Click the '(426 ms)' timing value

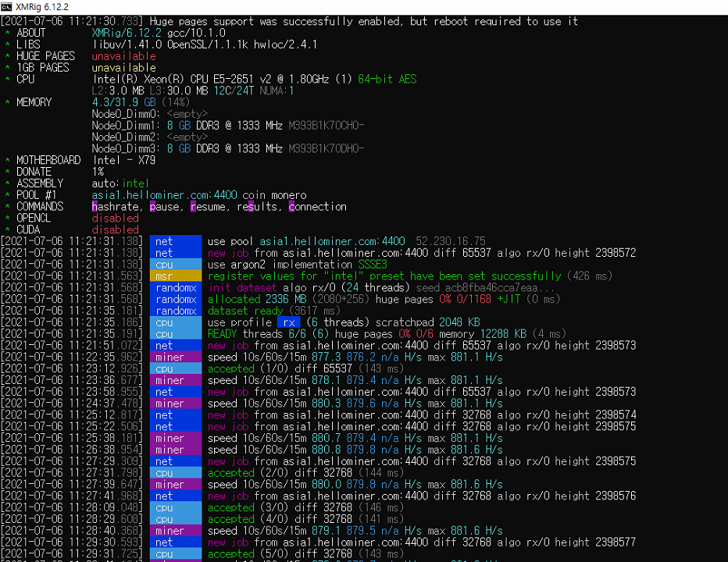[x=590, y=276]
